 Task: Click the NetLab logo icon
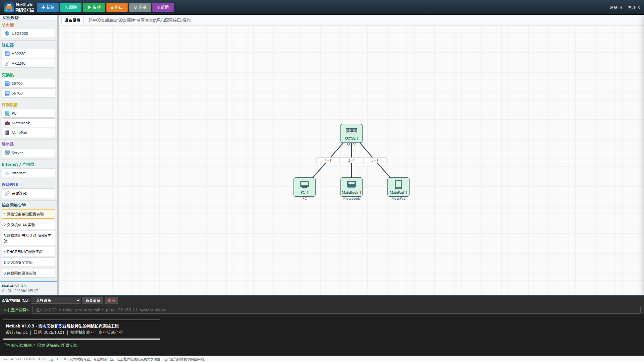tap(9, 7)
